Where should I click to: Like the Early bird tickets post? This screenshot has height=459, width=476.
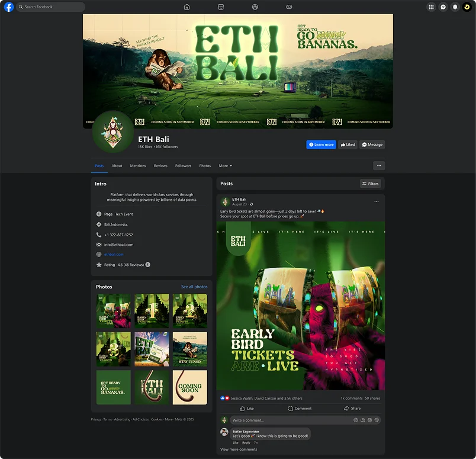(246, 408)
